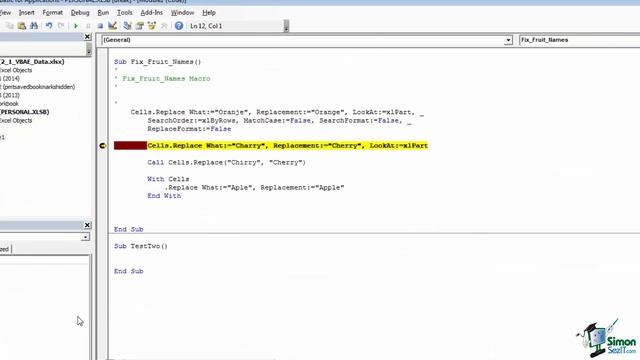Viewport: 640px width, 360px height.
Task: Select the (2014) sheet tree item
Action: (10, 78)
